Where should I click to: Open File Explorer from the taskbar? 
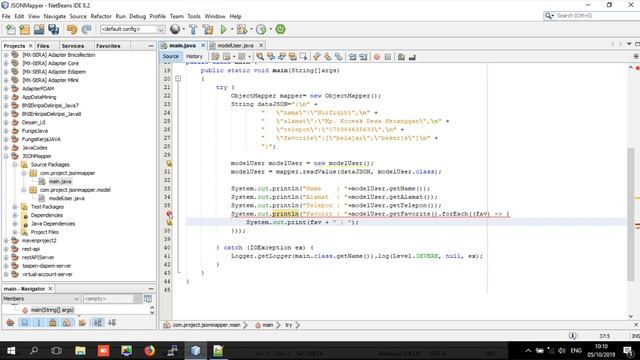tap(80, 351)
